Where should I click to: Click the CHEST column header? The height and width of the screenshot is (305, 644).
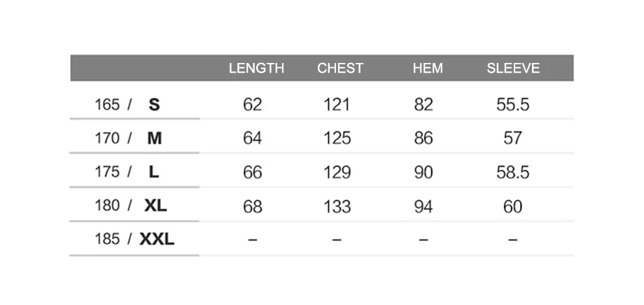(340, 68)
